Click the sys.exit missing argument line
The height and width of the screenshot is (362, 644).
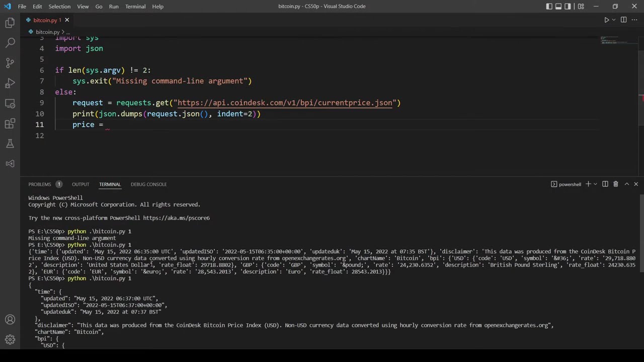(162, 81)
